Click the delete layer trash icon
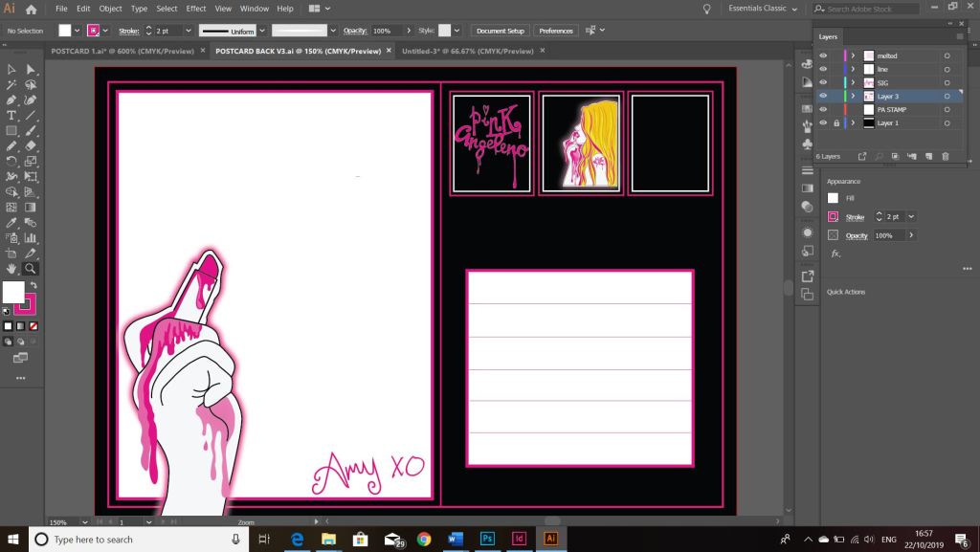This screenshot has height=552, width=980. click(946, 156)
